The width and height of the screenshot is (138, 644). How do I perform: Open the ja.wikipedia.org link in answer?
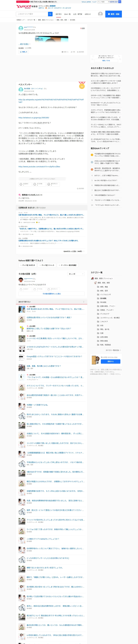(x=51, y=101)
